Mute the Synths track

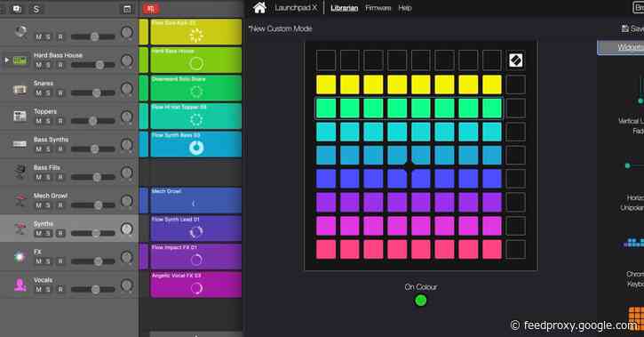[x=38, y=234]
